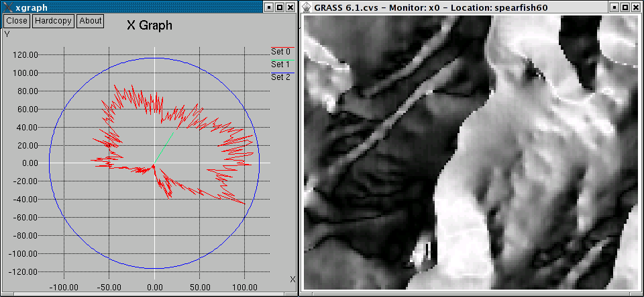The image size is (644, 297).
Task: Minimize the xgraph window
Action: tap(269, 7)
